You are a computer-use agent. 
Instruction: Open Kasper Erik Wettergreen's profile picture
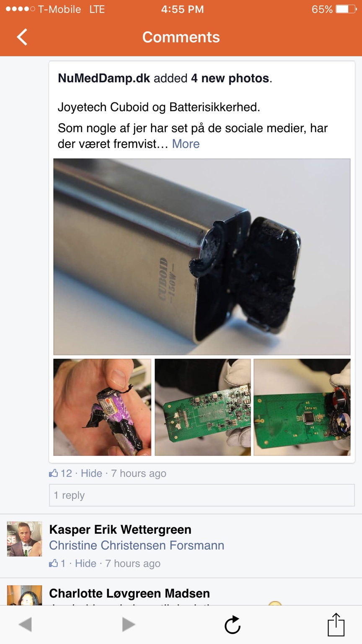[24, 539]
